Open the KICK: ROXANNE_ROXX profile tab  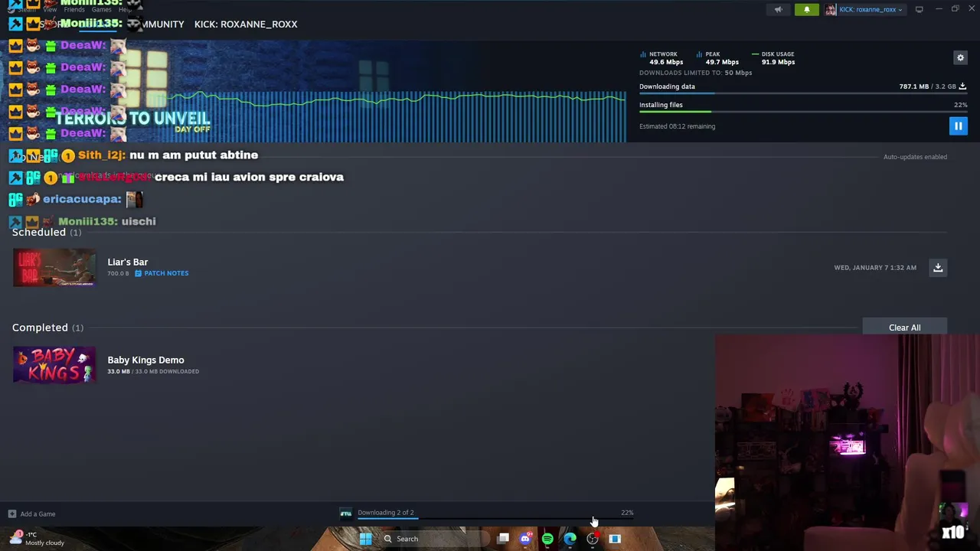pos(246,24)
